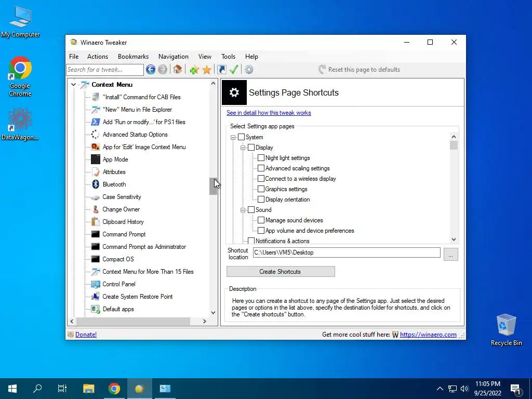532x399 pixels.
Task: Show hidden system tray icons chevron
Action: point(440,389)
